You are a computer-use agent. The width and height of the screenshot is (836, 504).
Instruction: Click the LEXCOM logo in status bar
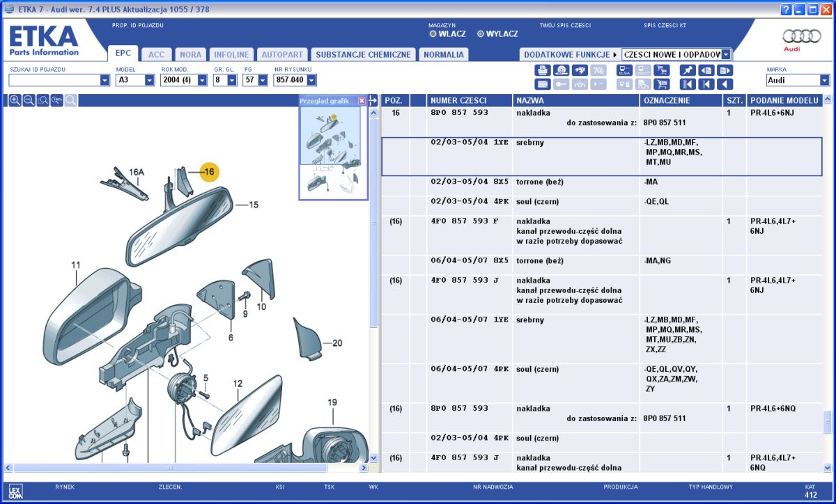point(15,491)
